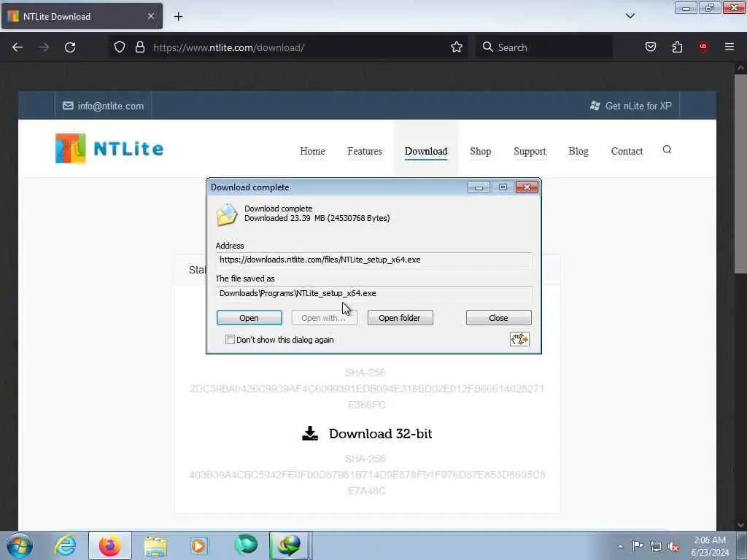The width and height of the screenshot is (747, 560).
Task: Show hidden tray icons arrow
Action: click(x=620, y=546)
